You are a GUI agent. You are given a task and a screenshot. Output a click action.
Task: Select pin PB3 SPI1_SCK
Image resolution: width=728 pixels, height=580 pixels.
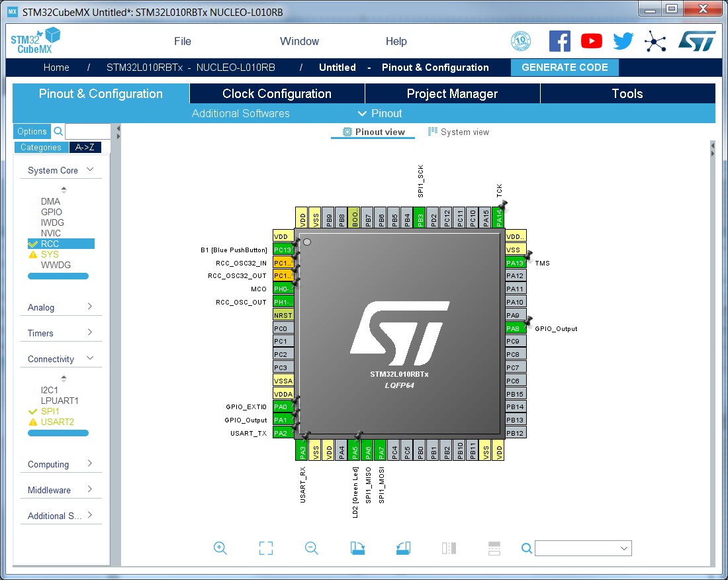[420, 217]
